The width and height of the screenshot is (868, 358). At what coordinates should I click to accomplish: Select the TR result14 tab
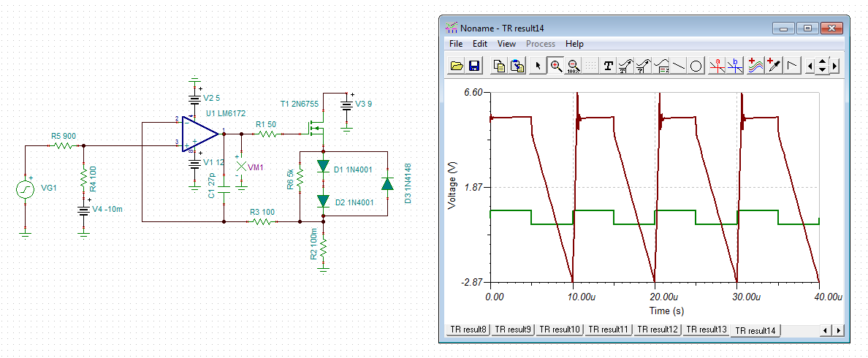pyautogui.click(x=755, y=330)
